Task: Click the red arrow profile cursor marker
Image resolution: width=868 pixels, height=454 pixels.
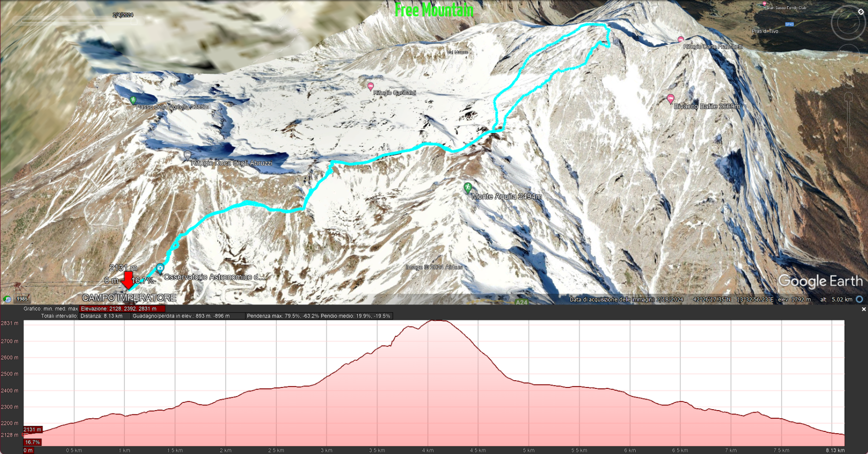Action: [x=128, y=280]
